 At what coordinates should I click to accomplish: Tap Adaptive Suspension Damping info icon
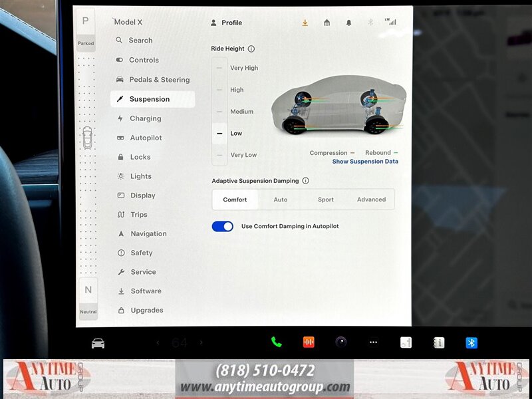[x=305, y=181]
